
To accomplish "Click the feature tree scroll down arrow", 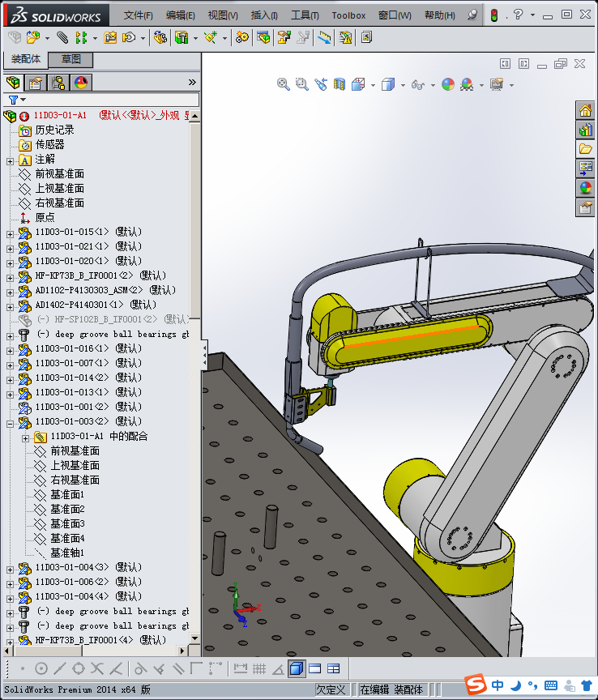I will pyautogui.click(x=194, y=638).
